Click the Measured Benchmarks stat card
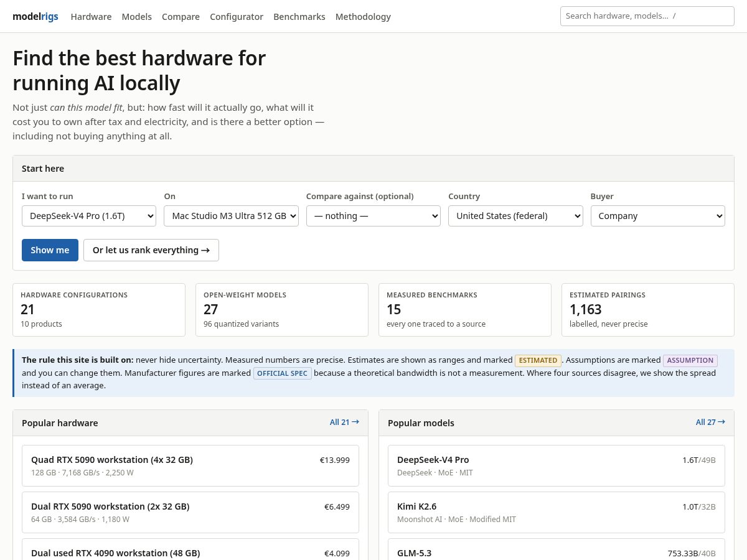The height and width of the screenshot is (560, 747). (x=465, y=310)
